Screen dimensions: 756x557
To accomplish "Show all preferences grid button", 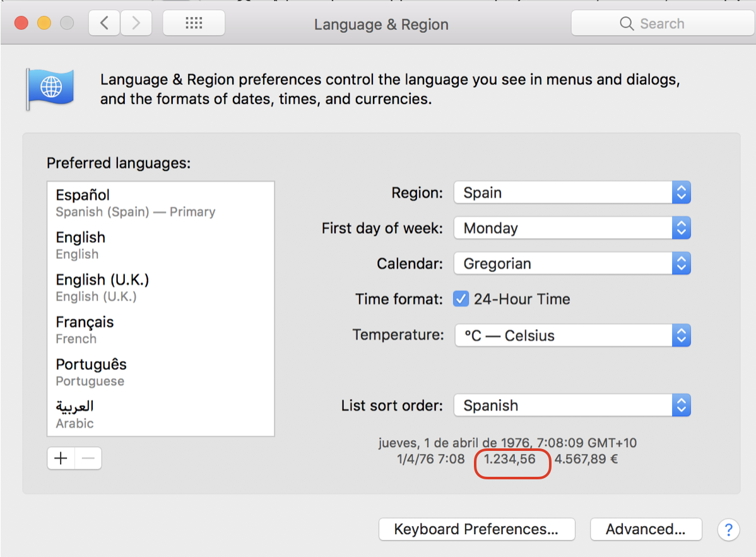I will pos(194,24).
